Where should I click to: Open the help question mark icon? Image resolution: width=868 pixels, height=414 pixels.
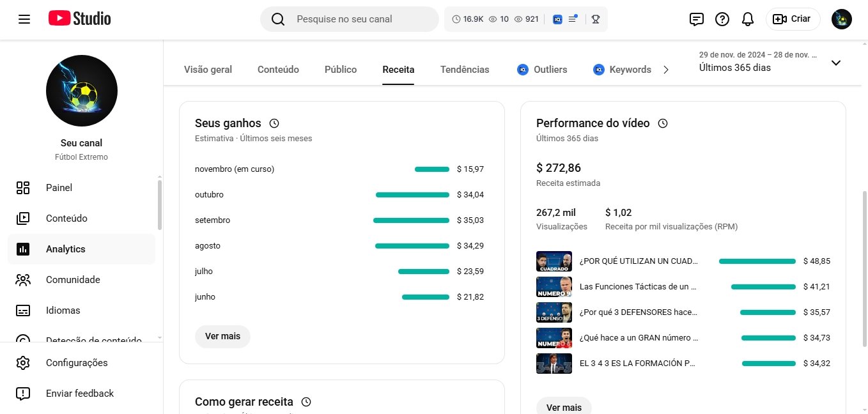tap(722, 19)
